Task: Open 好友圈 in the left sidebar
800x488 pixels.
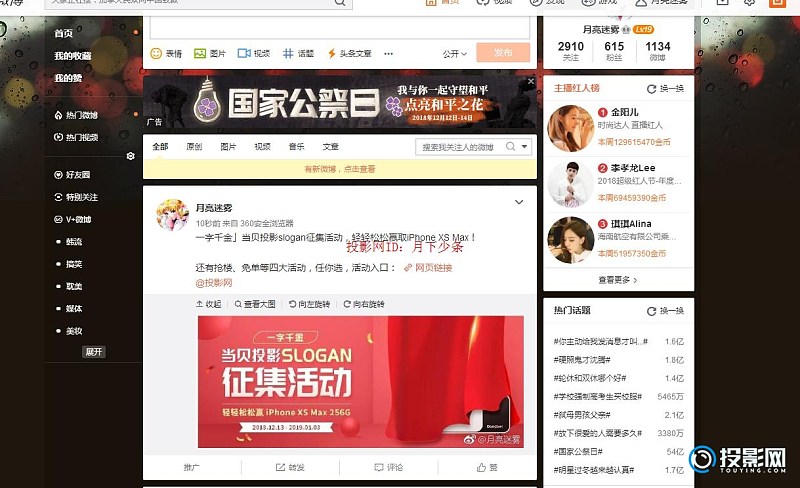Action: 72,175
